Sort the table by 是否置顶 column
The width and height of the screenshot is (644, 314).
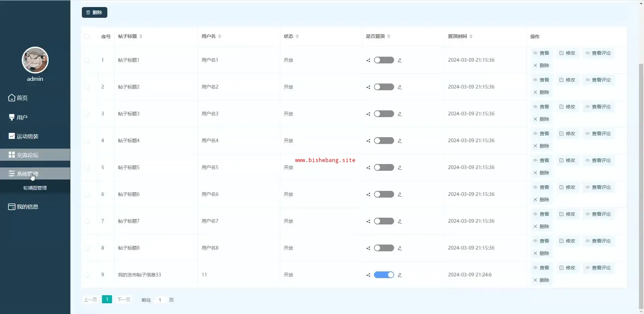pyautogui.click(x=389, y=36)
